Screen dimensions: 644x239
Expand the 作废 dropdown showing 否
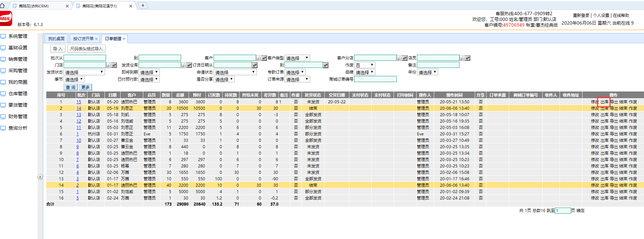pyautogui.click(x=365, y=65)
